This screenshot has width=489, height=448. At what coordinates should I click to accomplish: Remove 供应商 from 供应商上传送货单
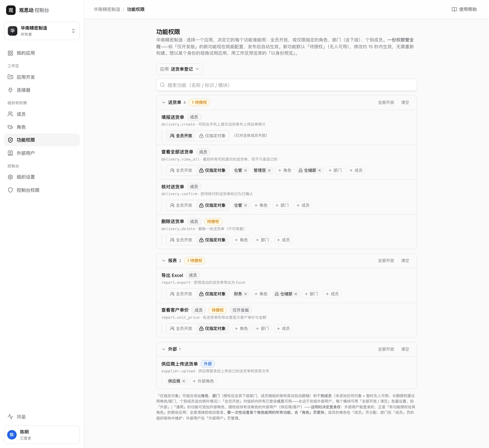point(184,381)
